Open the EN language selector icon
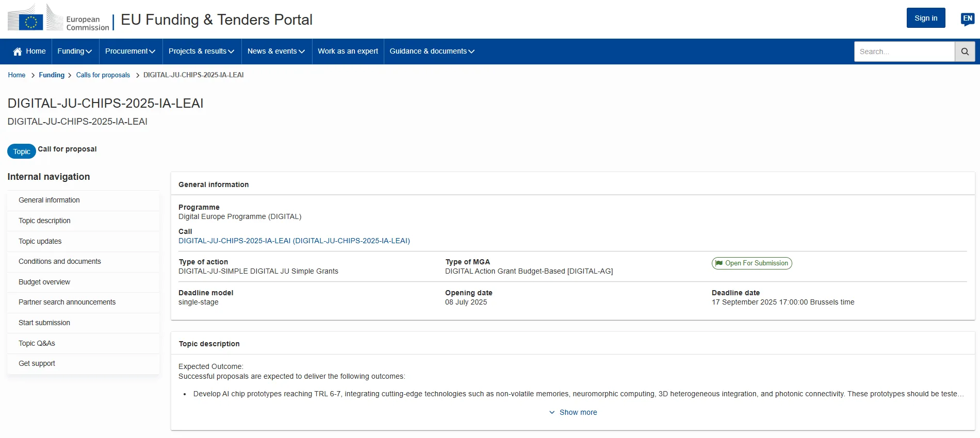Viewport: 980px width, 438px height. [x=968, y=19]
